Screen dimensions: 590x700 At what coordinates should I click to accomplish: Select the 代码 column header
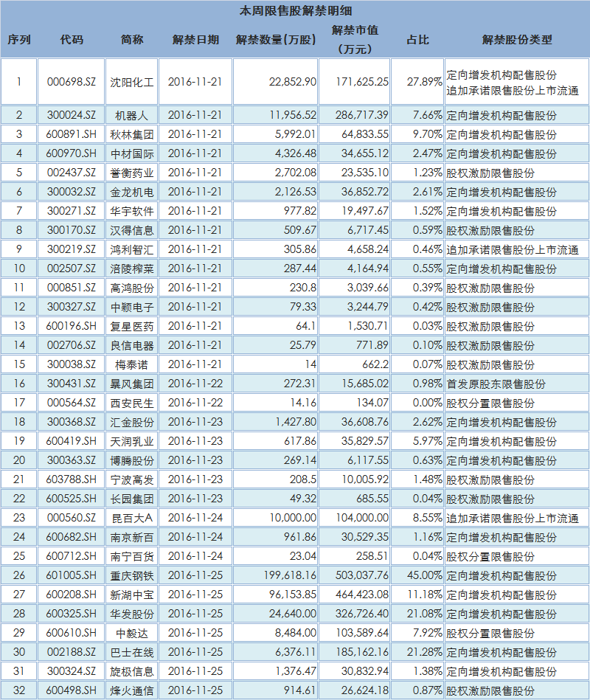(x=72, y=40)
